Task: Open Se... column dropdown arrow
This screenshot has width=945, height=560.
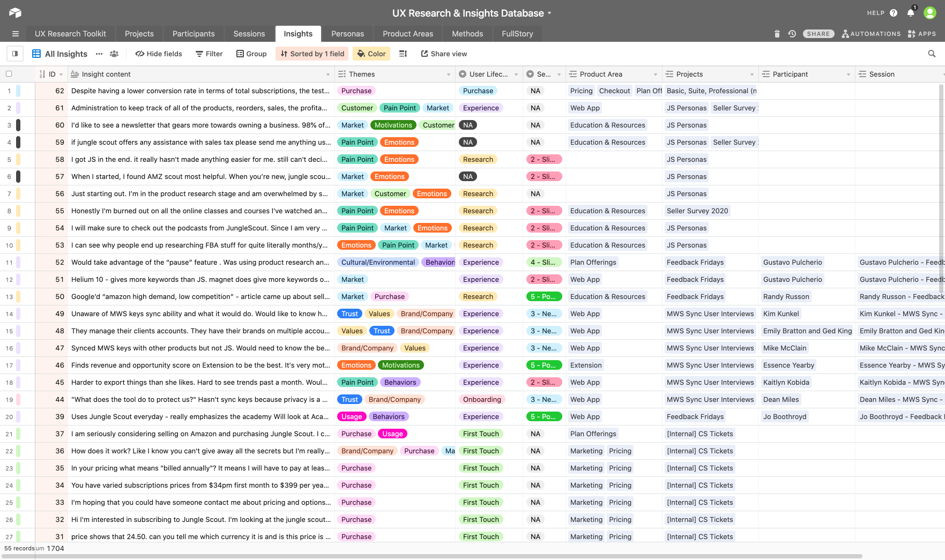Action: click(559, 74)
